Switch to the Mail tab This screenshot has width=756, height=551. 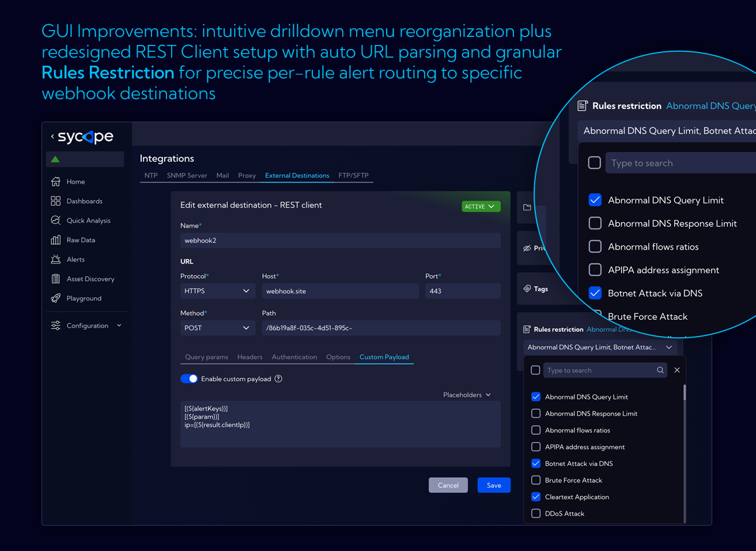222,175
